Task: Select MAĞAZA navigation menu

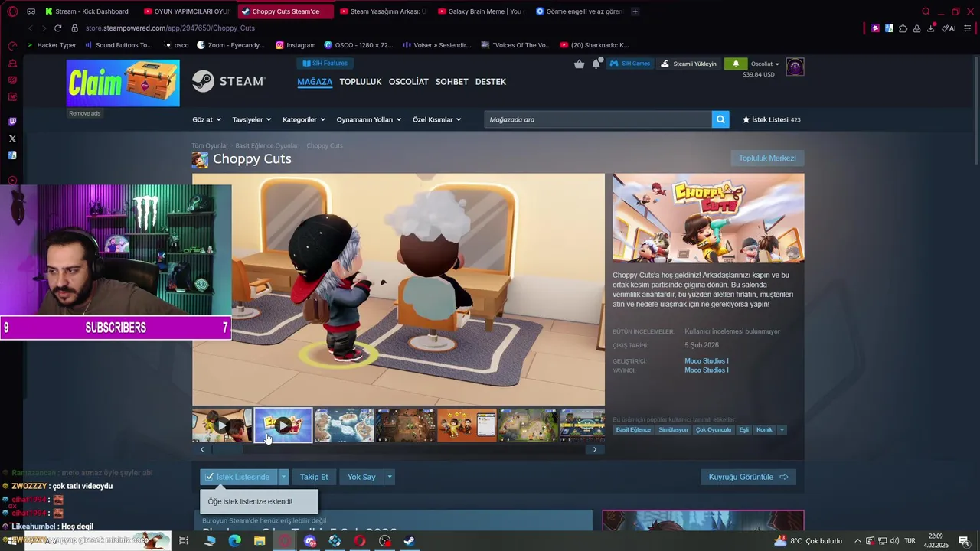Action: pos(315,81)
